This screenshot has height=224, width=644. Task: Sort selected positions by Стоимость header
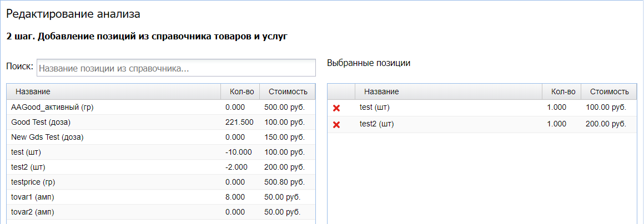(x=610, y=91)
